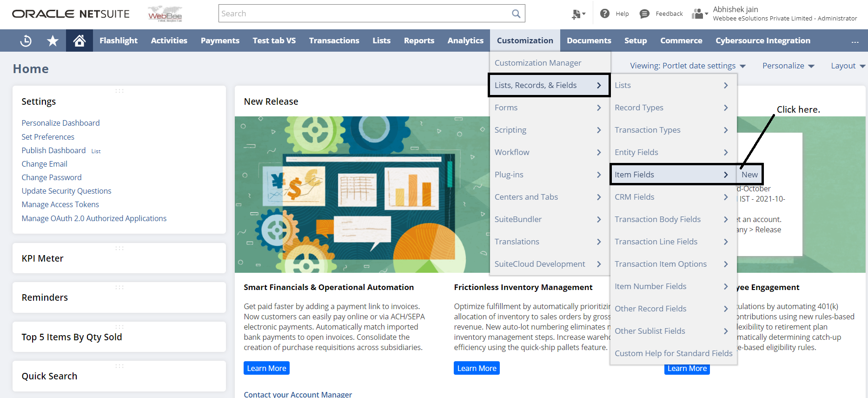The height and width of the screenshot is (398, 868).
Task: Click the Feedback speech bubble icon
Action: click(x=644, y=14)
